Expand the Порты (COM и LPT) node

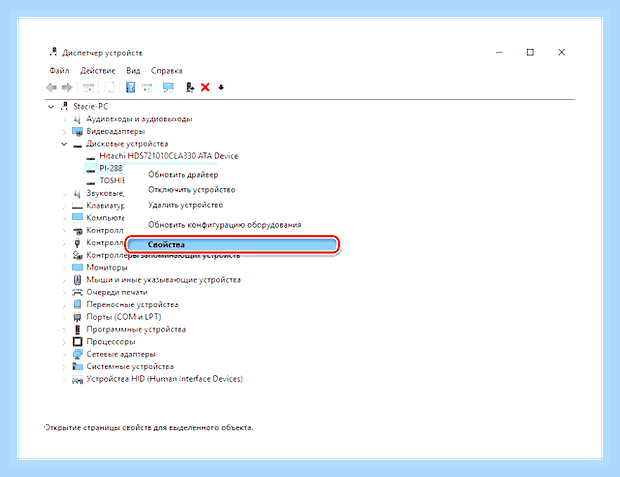click(x=64, y=317)
